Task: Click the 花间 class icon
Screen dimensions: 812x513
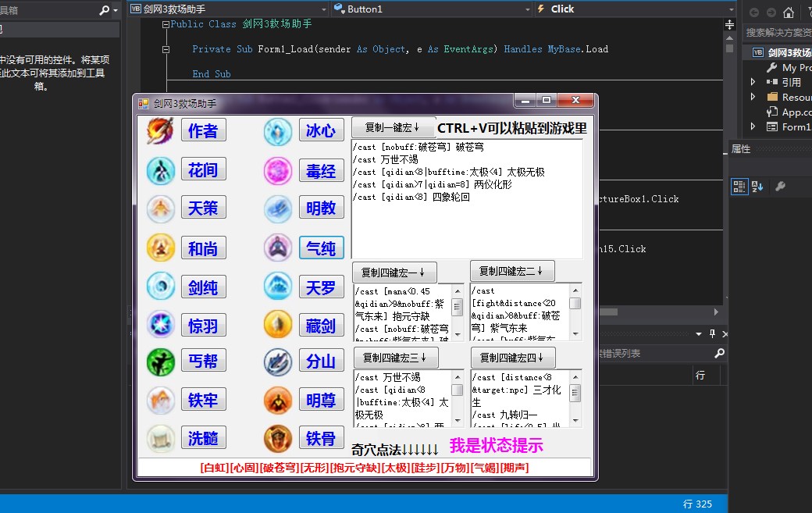Action: [160, 169]
